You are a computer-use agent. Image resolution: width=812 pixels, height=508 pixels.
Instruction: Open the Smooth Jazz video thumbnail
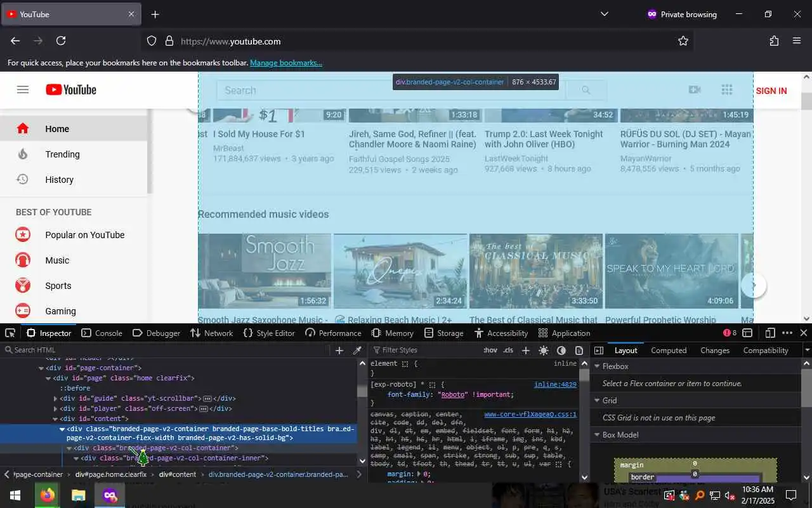point(265,271)
